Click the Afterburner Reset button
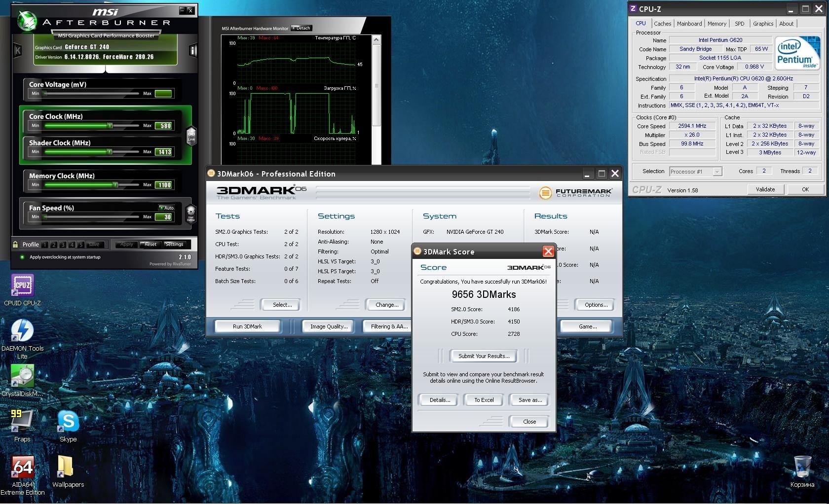This screenshot has height=504, width=829. point(151,244)
